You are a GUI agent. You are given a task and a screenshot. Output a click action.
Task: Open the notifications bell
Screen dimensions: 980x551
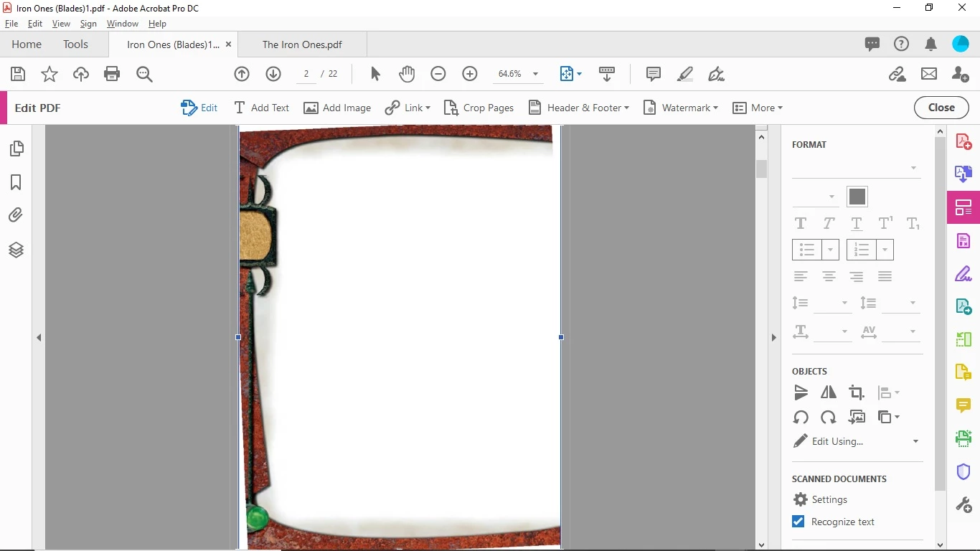point(931,44)
